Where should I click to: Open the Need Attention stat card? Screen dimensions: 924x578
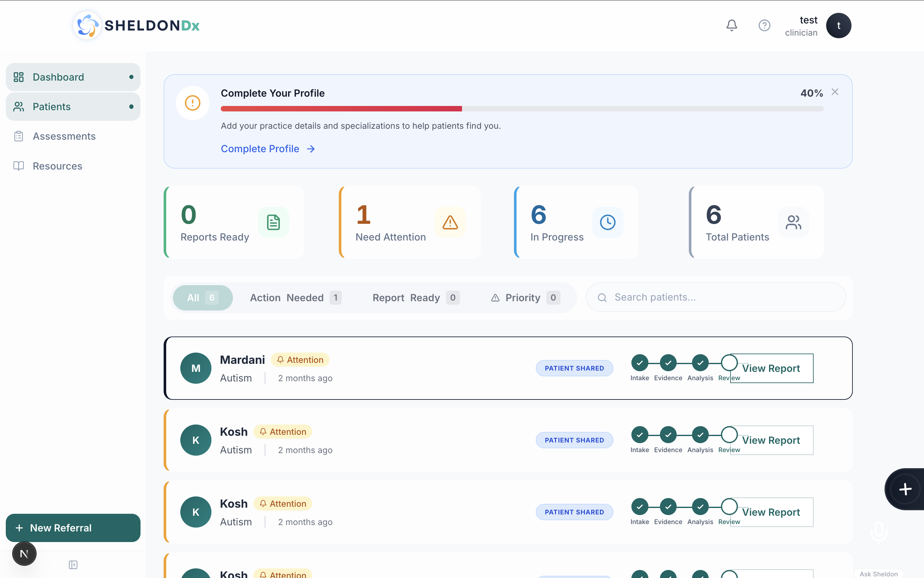point(410,222)
